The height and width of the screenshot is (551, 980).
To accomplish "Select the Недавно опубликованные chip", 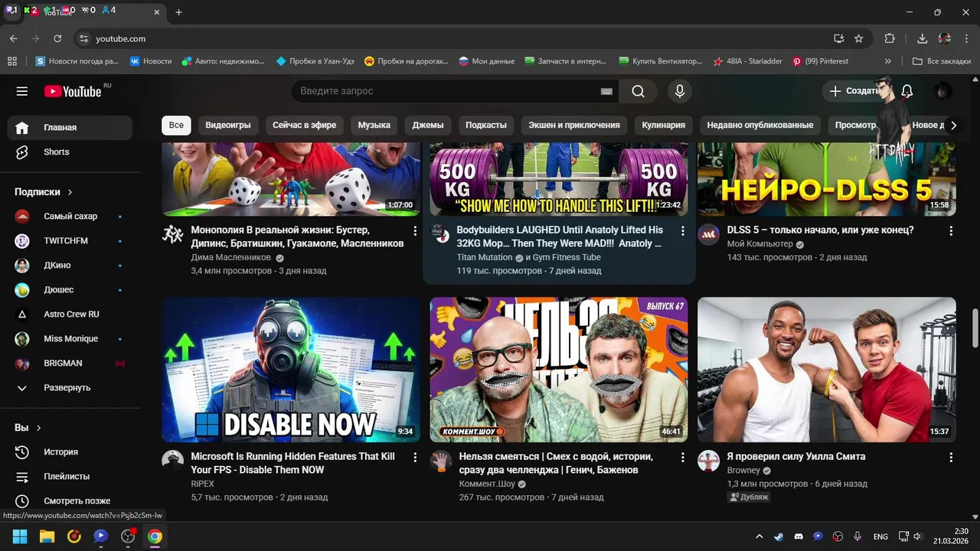I will 760,125.
